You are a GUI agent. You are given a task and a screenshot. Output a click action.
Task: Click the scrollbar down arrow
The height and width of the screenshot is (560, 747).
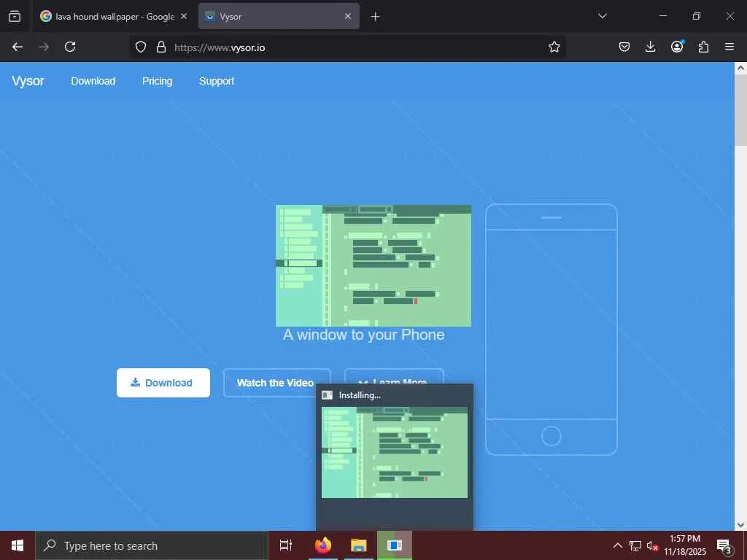740,525
